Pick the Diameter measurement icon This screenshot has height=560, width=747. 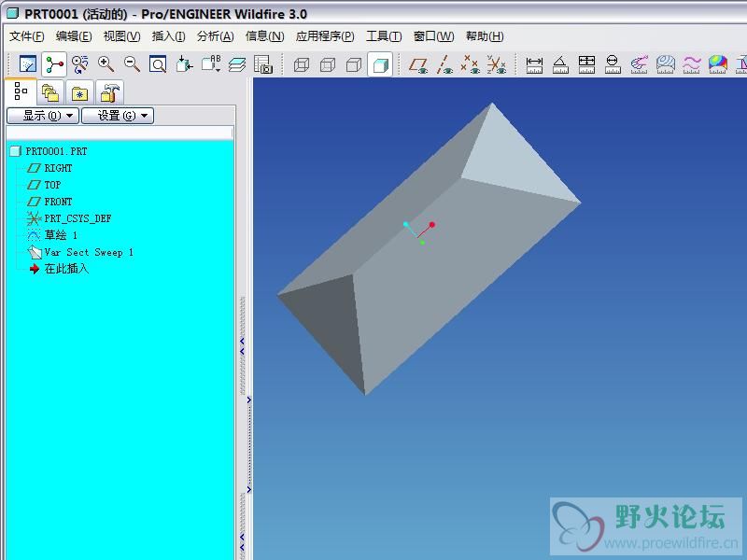point(613,64)
